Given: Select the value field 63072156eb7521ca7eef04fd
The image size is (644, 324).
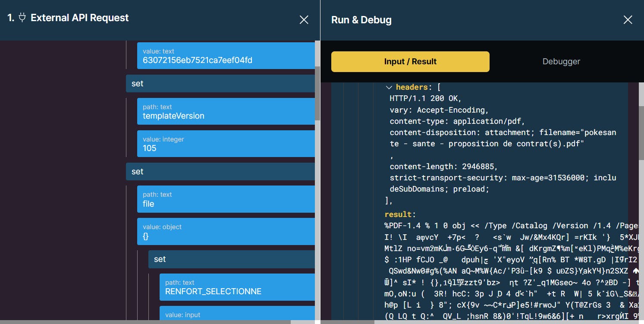Looking at the screenshot, I should coord(226,56).
